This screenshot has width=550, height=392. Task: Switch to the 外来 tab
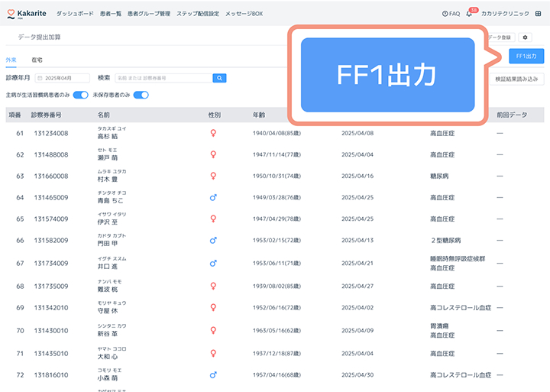11,60
